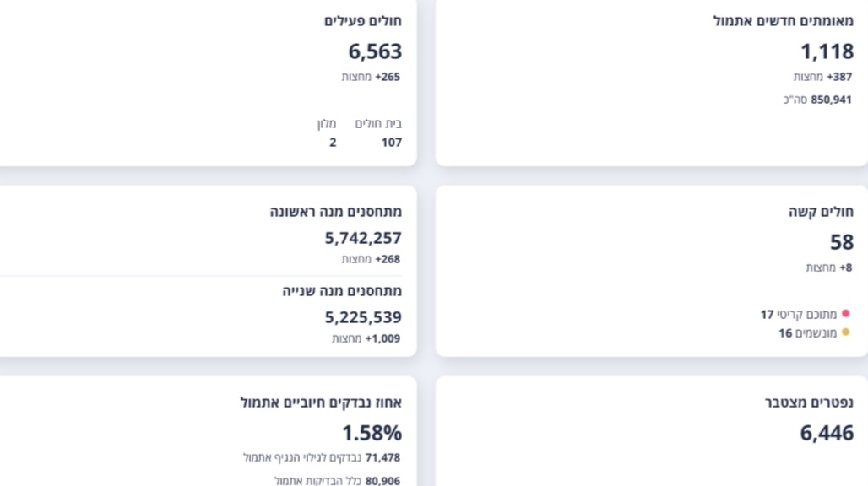Click the yellow dot beside מונשמים
Viewport: 868px width, 486px height.
click(845, 332)
